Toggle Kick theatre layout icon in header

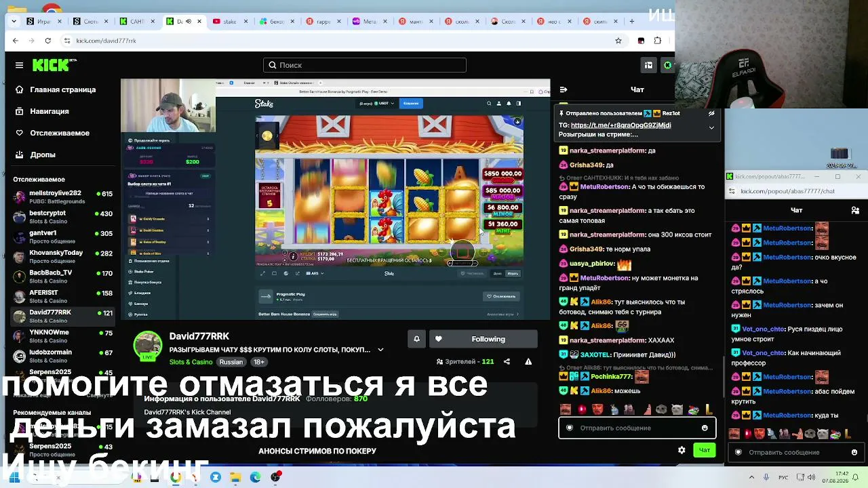(648, 65)
